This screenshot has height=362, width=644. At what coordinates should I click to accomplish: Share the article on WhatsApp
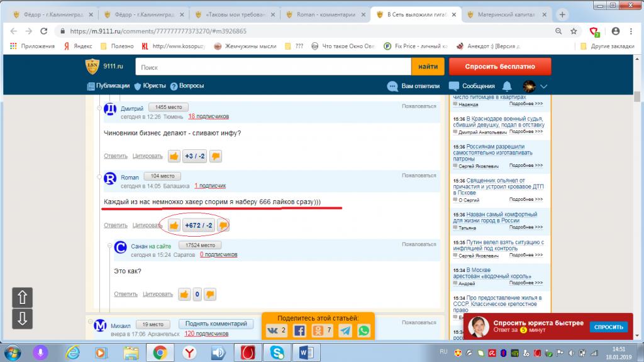(364, 331)
